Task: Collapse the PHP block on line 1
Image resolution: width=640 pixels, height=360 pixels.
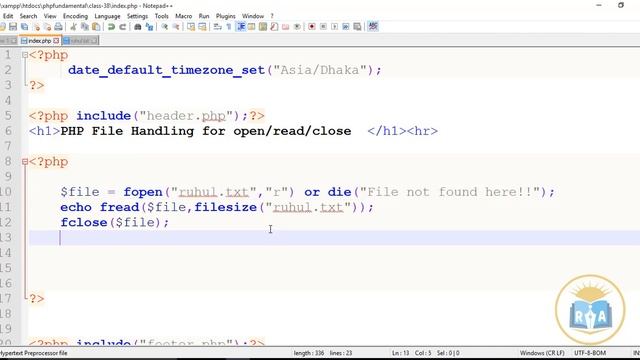Action: pos(25,55)
